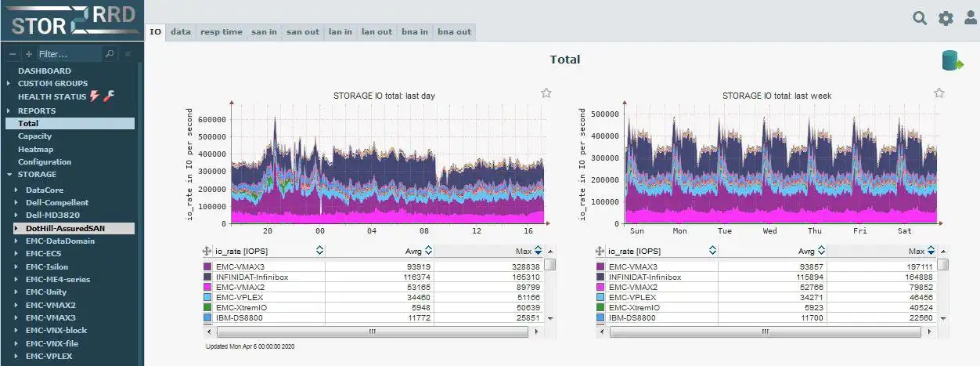Switch to the lan in tab

(x=340, y=32)
